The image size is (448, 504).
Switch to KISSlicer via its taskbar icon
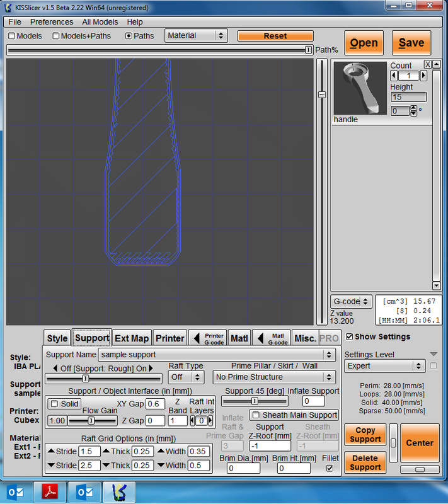point(119,492)
